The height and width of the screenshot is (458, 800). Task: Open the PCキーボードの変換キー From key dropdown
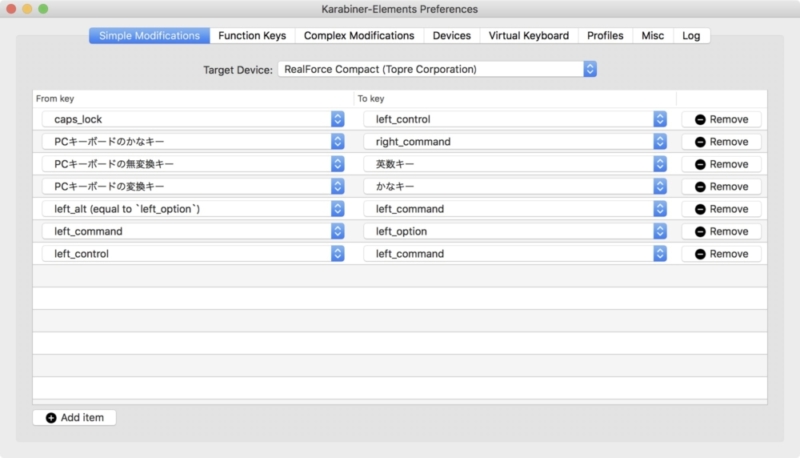click(x=193, y=187)
